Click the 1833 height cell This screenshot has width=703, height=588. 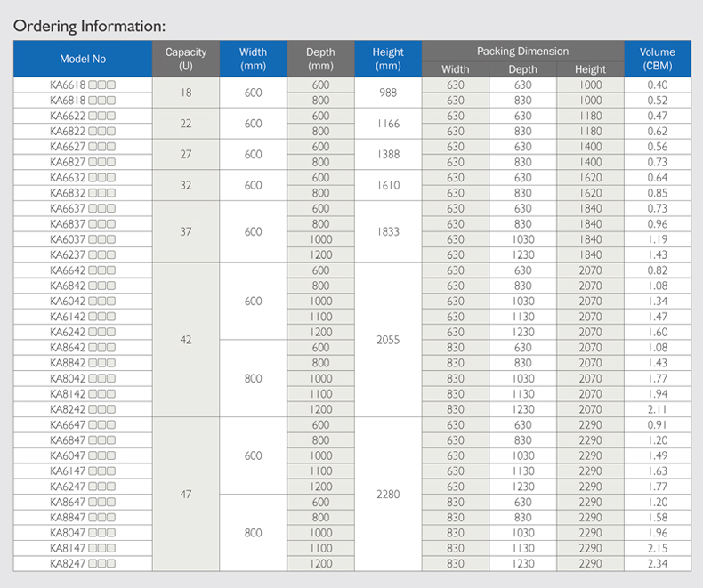point(388,231)
